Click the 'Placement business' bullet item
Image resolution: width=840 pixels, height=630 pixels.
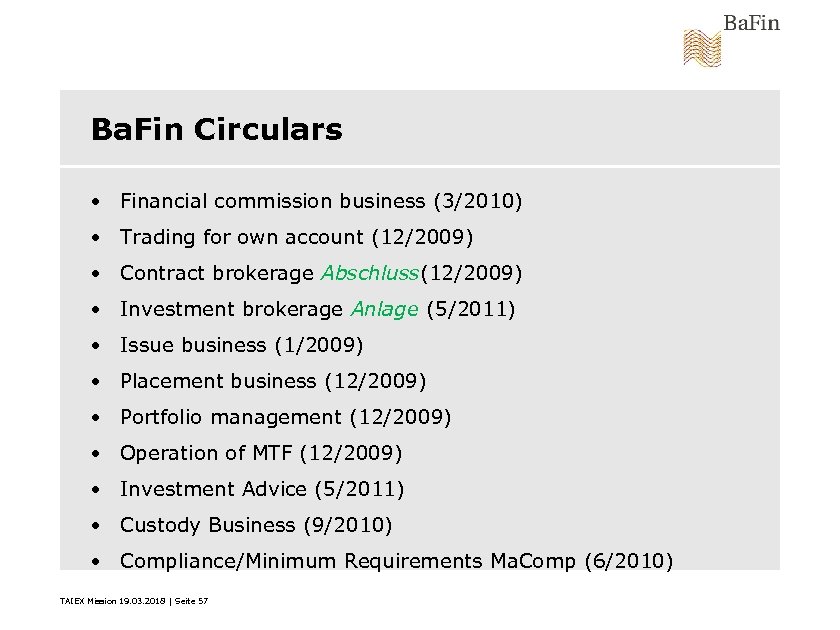(273, 381)
